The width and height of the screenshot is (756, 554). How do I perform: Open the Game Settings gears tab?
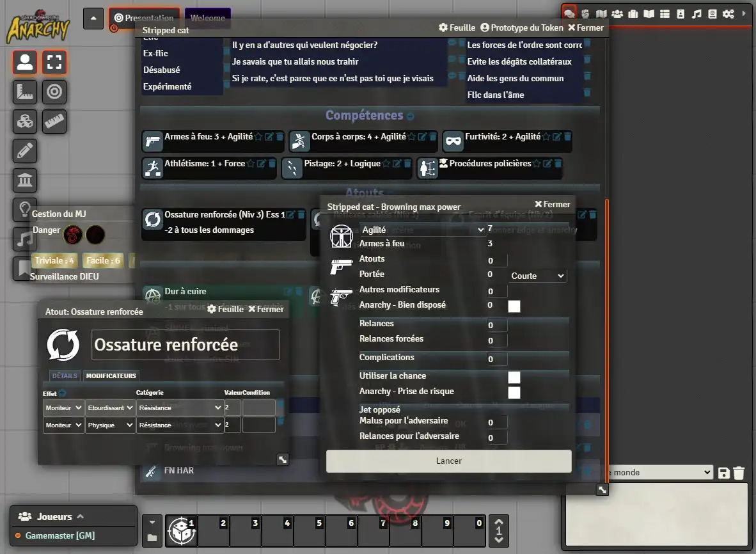pos(728,14)
